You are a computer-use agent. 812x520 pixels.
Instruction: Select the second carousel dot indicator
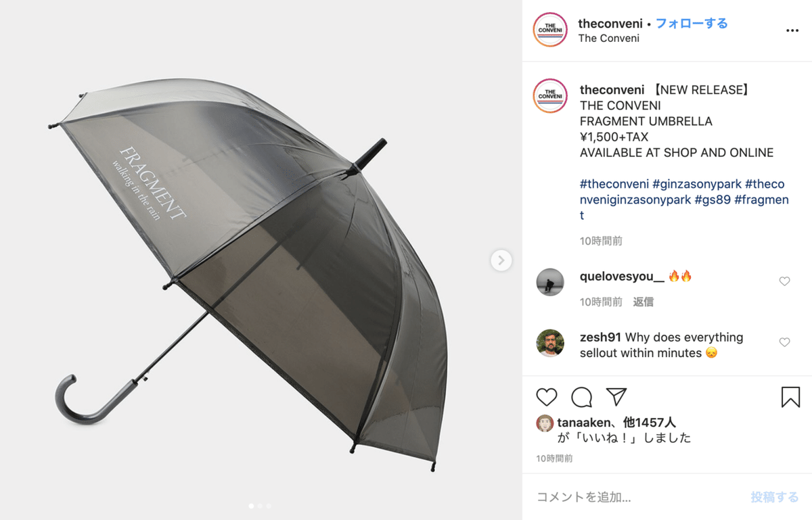[260, 505]
